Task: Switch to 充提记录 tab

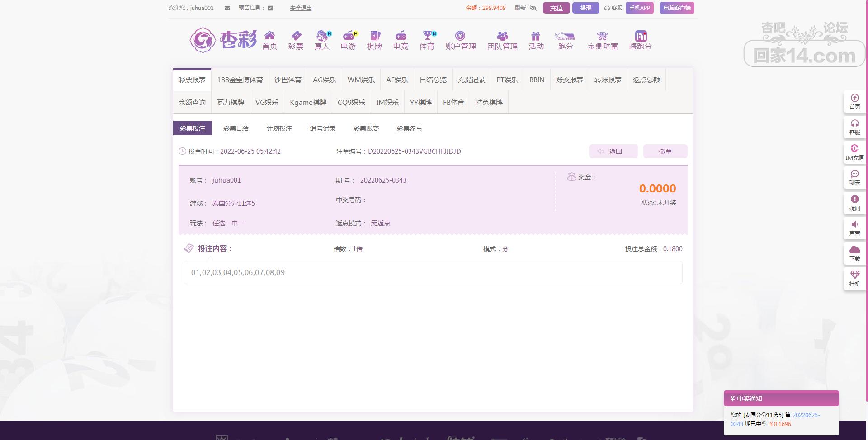Action: point(471,80)
